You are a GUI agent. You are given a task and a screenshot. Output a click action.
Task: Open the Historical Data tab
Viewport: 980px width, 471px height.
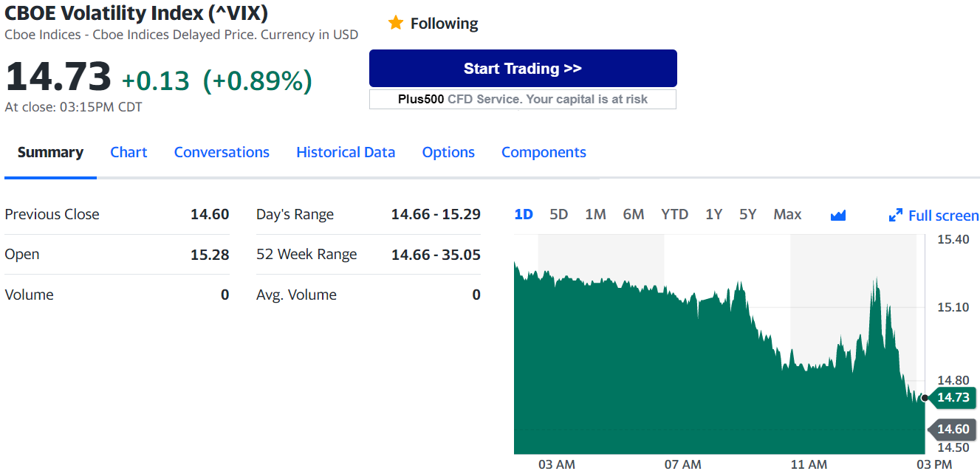[x=346, y=152]
